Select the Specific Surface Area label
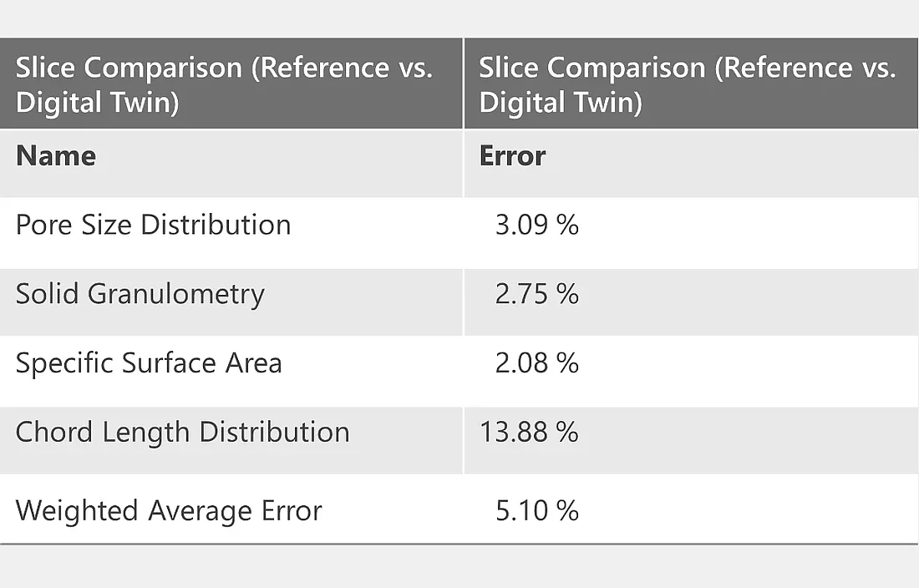This screenshot has height=588, width=919. click(x=149, y=363)
